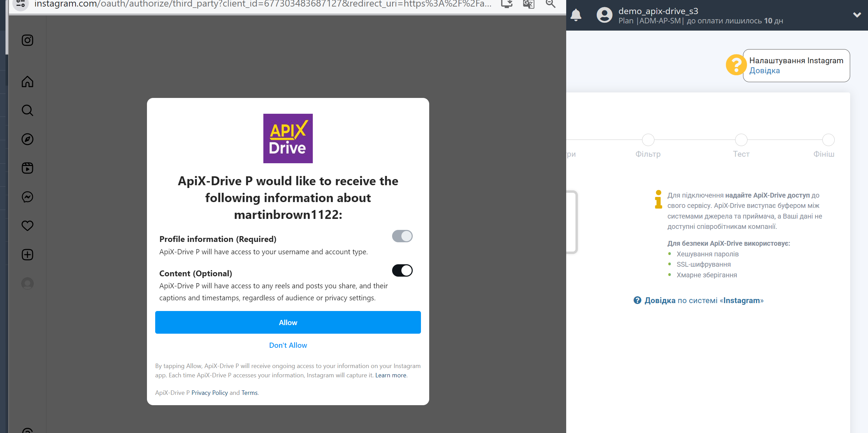Click the Фільтр step circle marker
Viewport: 868px width, 433px height.
[648, 140]
